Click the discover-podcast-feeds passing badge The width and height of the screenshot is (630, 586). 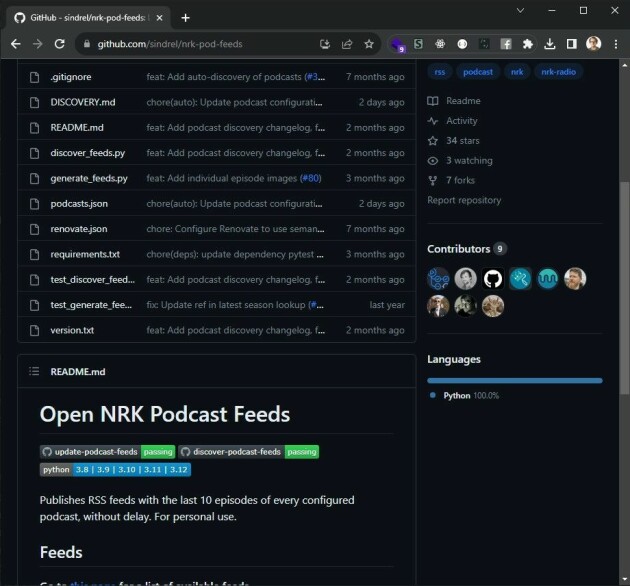click(248, 452)
